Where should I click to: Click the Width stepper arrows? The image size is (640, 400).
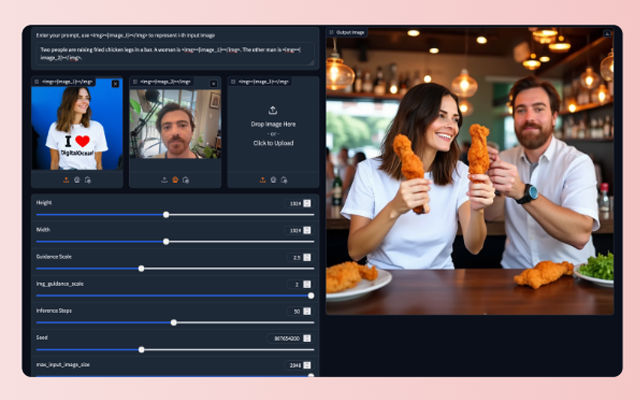[x=307, y=230]
